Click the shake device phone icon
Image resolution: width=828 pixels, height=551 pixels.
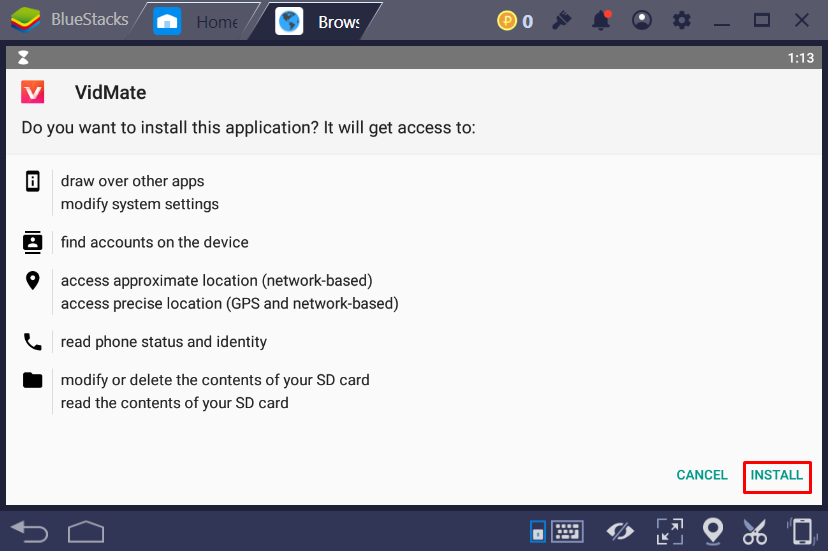[800, 530]
